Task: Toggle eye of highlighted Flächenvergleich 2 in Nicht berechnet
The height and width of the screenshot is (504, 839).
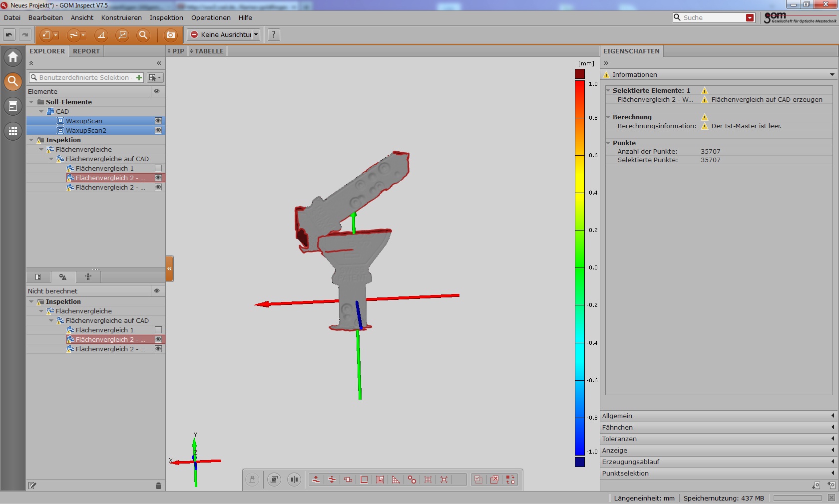Action: tap(158, 339)
